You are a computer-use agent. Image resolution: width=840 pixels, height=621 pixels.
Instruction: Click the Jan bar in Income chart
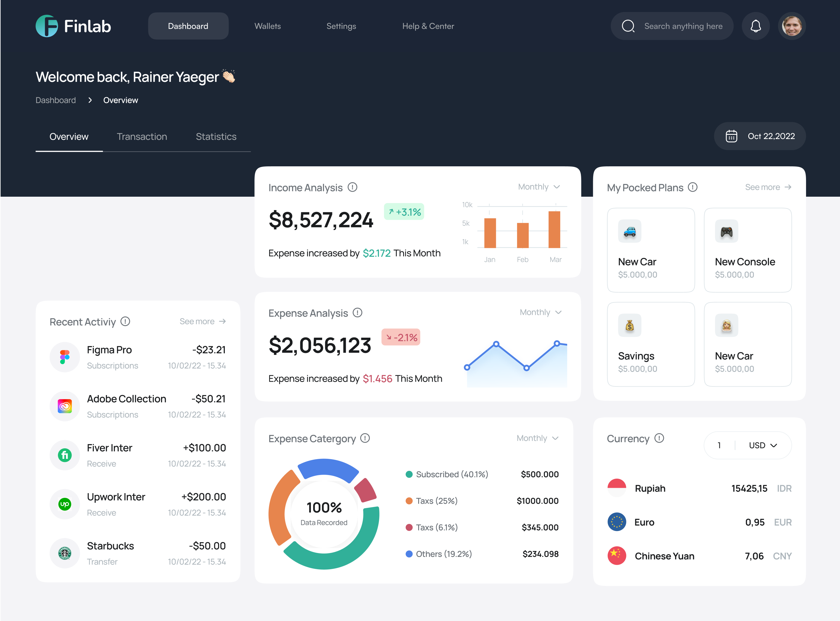tap(490, 233)
